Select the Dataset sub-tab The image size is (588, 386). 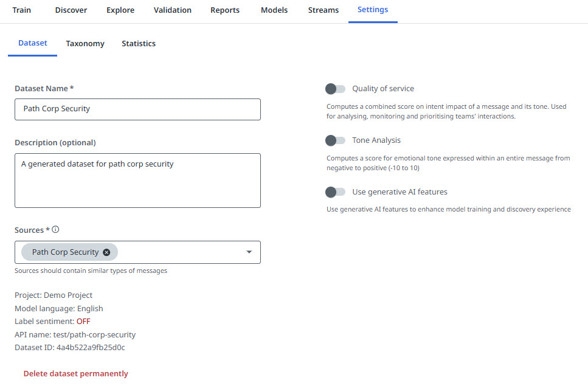[x=33, y=44]
